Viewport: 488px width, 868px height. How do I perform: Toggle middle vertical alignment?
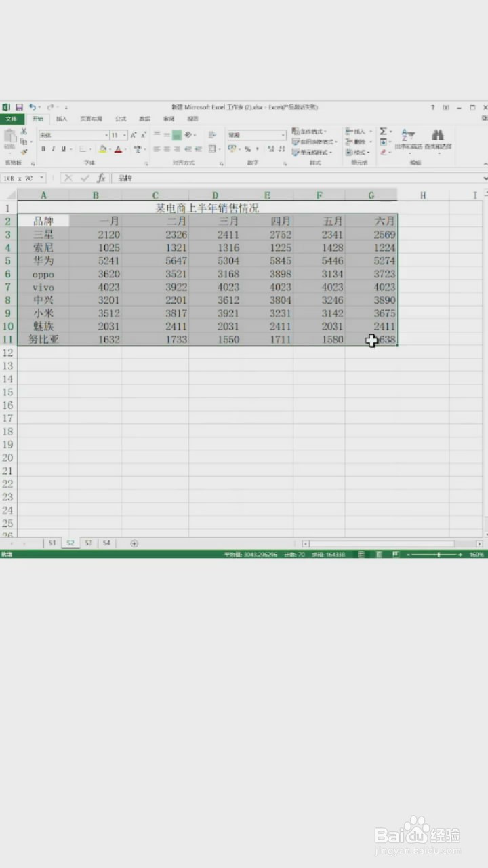167,134
